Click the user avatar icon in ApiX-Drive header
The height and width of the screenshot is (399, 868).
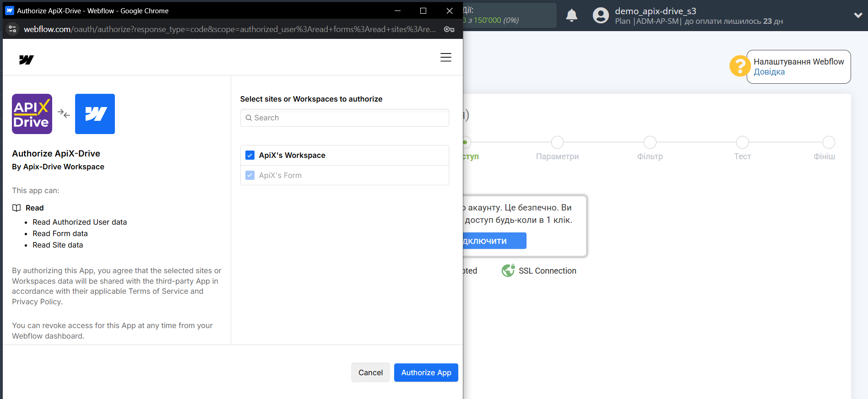tap(601, 16)
